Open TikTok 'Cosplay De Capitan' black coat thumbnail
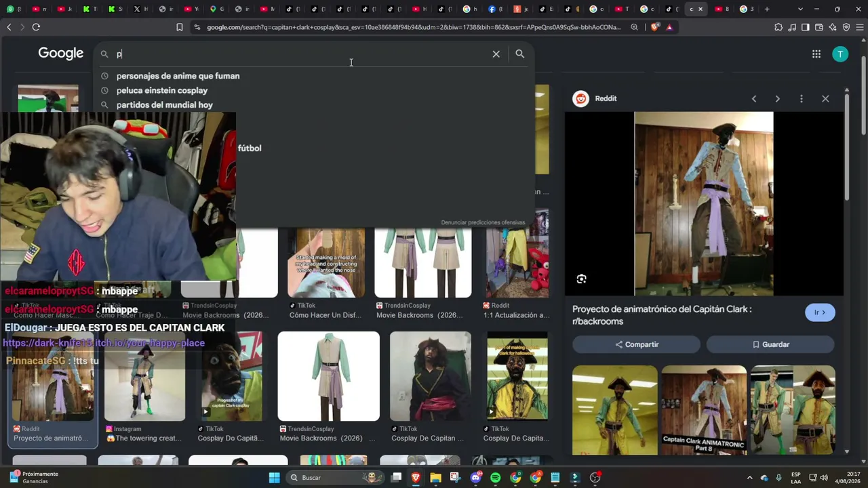868x488 pixels. point(431,376)
